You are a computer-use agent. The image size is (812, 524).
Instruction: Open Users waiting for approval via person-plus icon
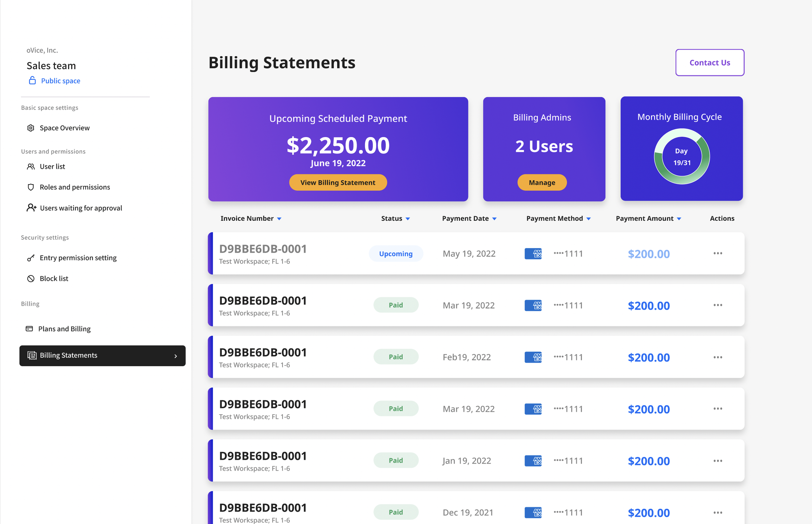[31, 207]
